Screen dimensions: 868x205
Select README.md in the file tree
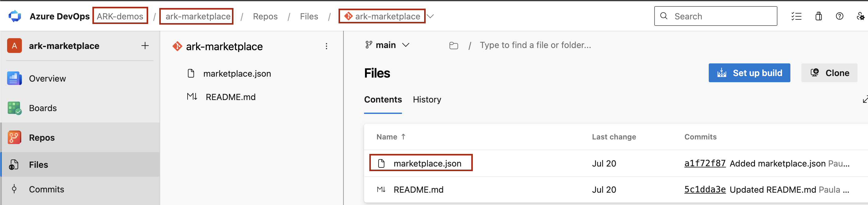tap(230, 97)
